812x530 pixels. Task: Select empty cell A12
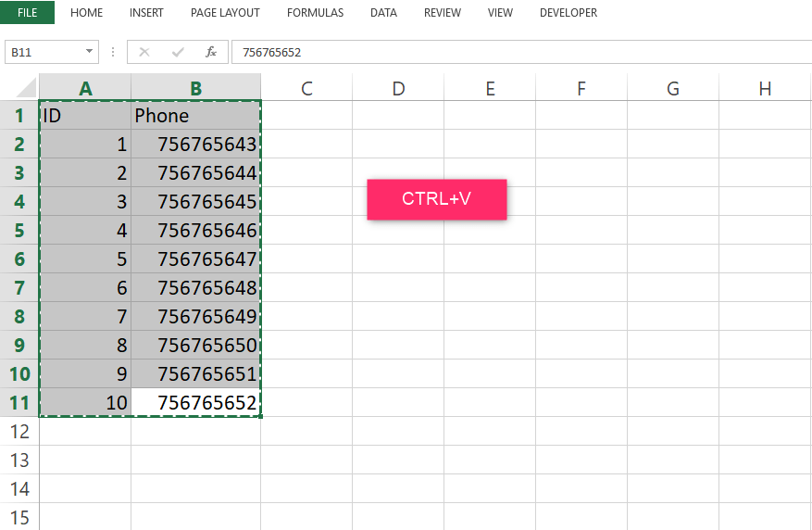pos(85,431)
